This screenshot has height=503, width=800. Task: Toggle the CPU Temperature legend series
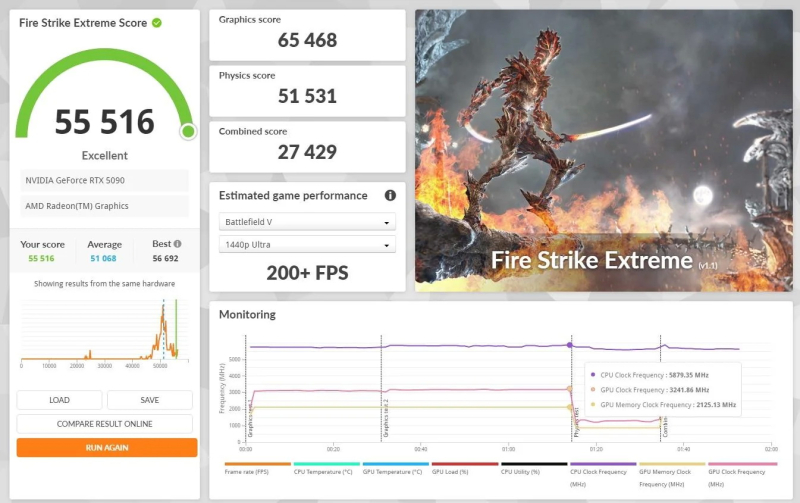[x=326, y=470]
